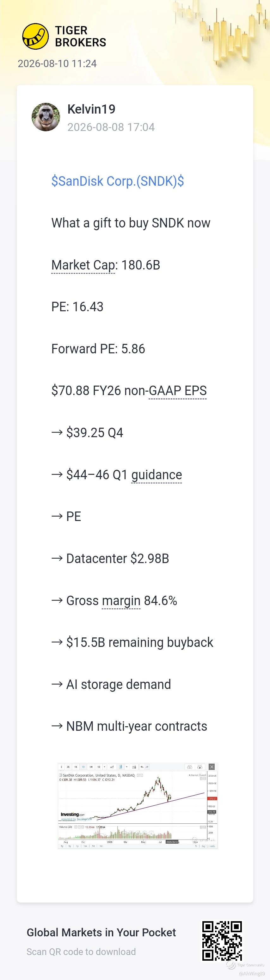Select the 5y range below chart
Image resolution: width=270 pixels, height=980 pixels.
[62, 847]
